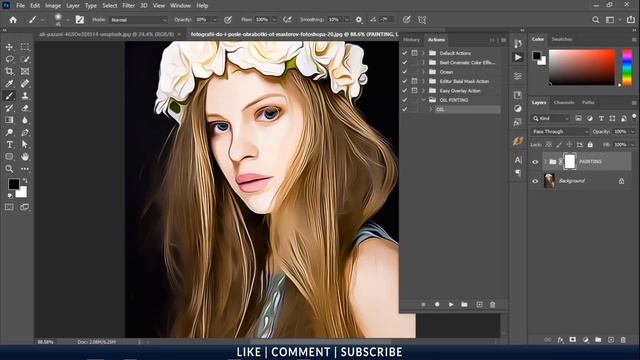Hide the PAINTING group layer
Image resolution: width=640 pixels, height=360 pixels.
[535, 162]
